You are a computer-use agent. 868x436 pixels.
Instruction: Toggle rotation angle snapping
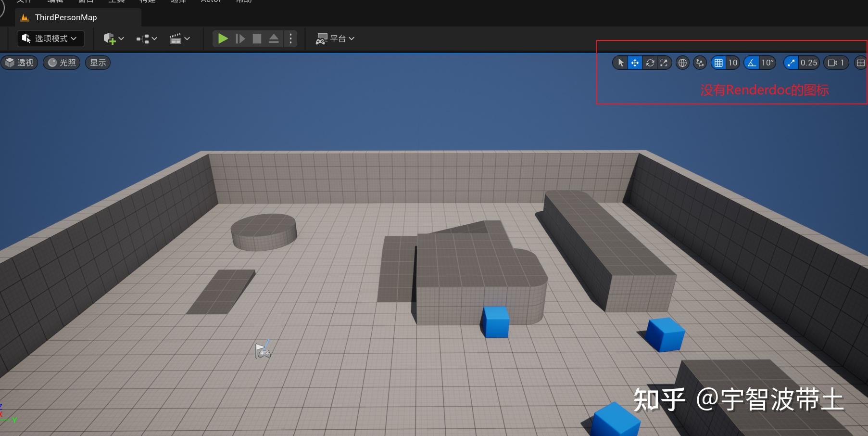751,63
